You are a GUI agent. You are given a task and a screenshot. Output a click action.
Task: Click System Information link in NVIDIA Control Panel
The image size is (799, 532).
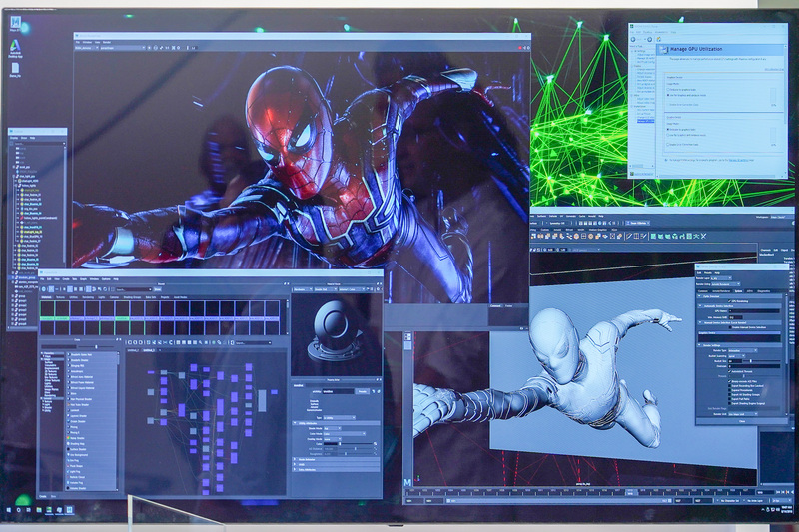pyautogui.click(x=642, y=174)
